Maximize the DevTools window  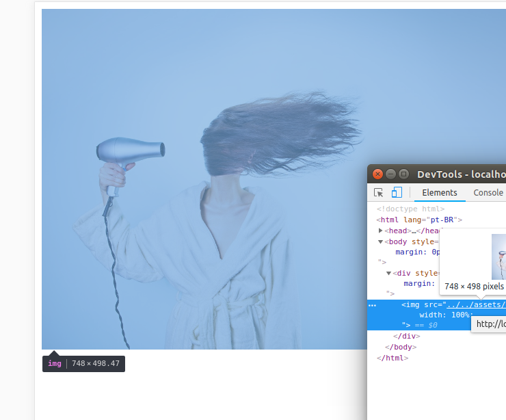[403, 174]
